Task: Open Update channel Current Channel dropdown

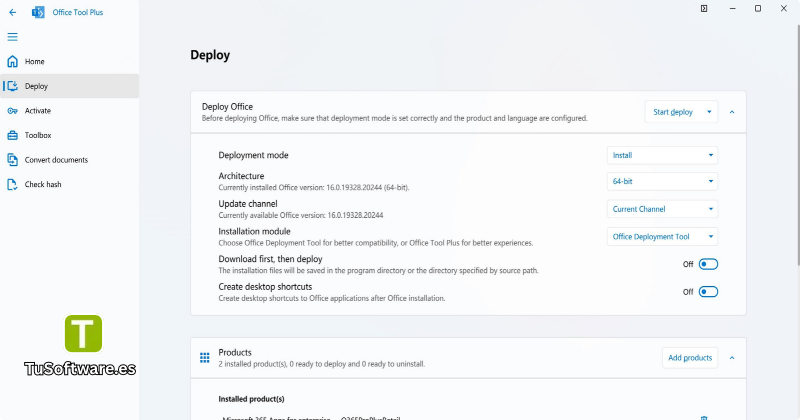Action: coord(662,209)
